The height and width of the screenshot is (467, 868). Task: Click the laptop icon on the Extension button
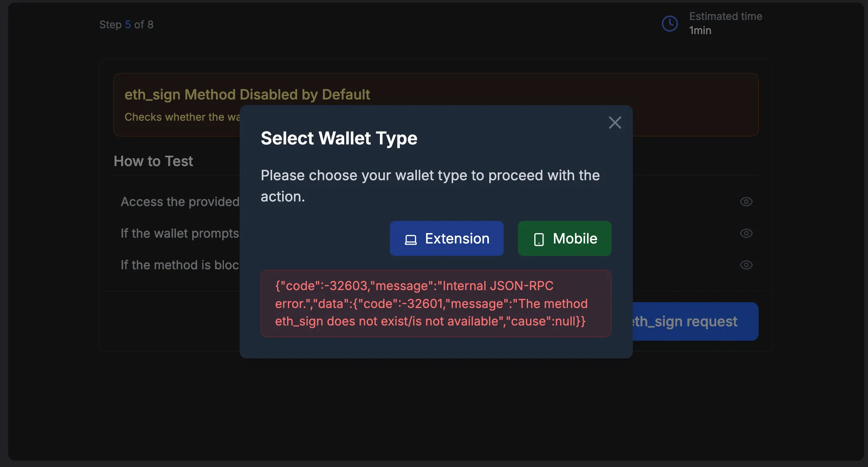pyautogui.click(x=411, y=239)
